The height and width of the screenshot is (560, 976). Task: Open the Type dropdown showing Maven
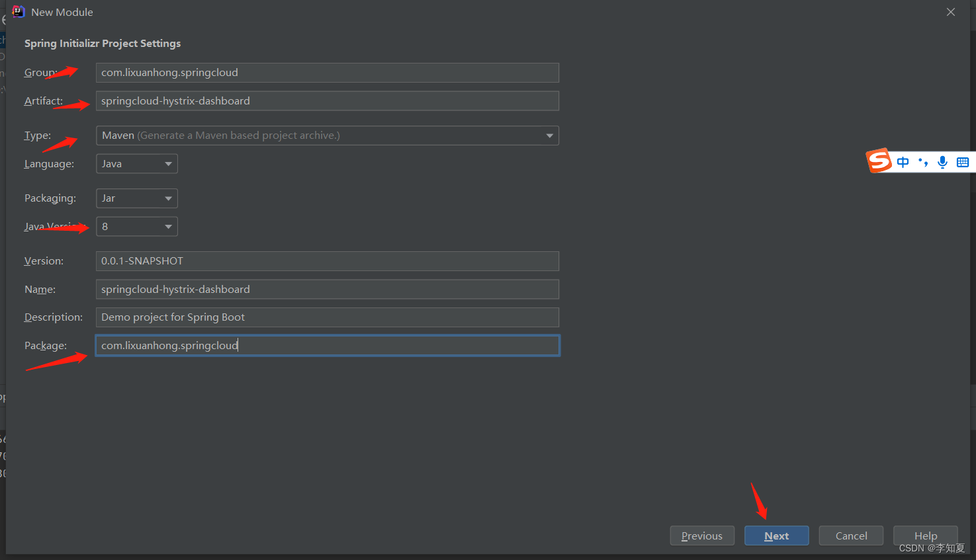coord(328,136)
